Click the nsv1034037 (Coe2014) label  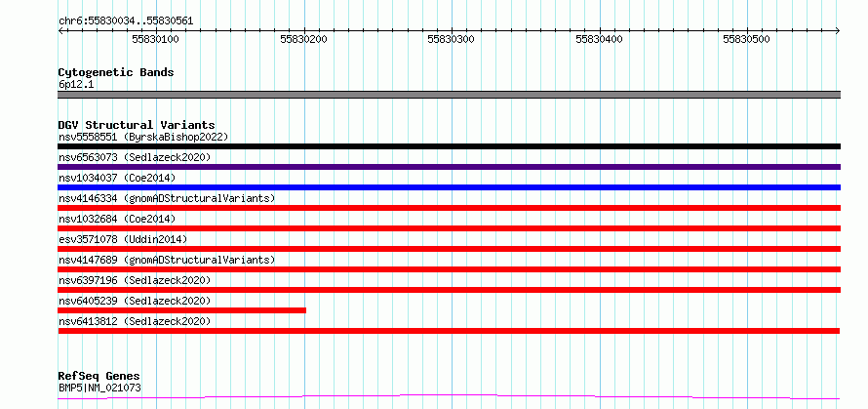pyautogui.click(x=117, y=178)
